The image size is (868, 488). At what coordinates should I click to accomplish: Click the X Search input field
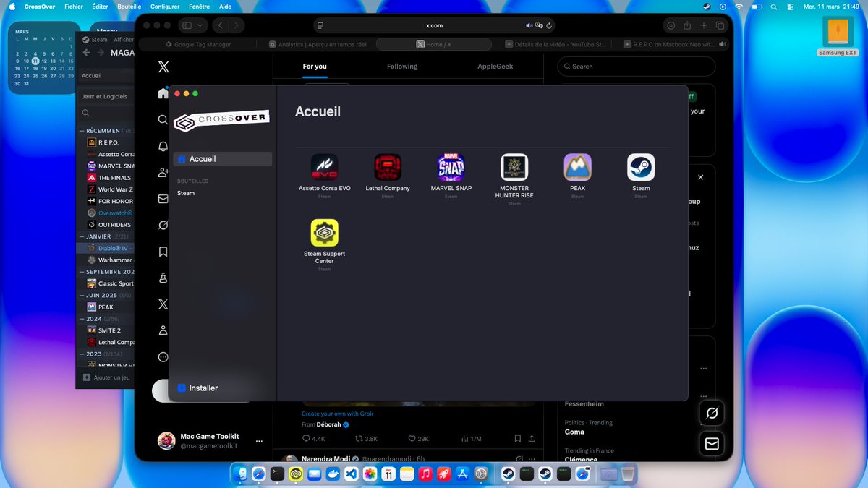[637, 67]
